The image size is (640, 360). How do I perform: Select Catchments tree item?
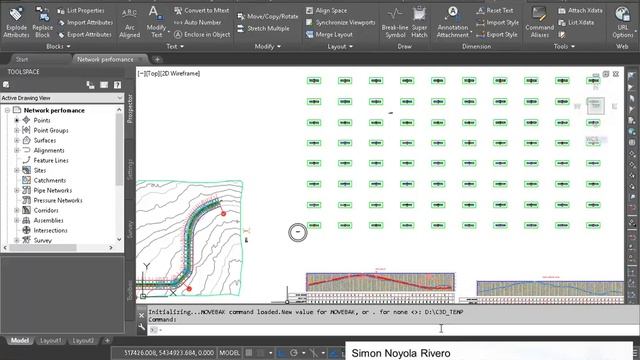(x=49, y=180)
